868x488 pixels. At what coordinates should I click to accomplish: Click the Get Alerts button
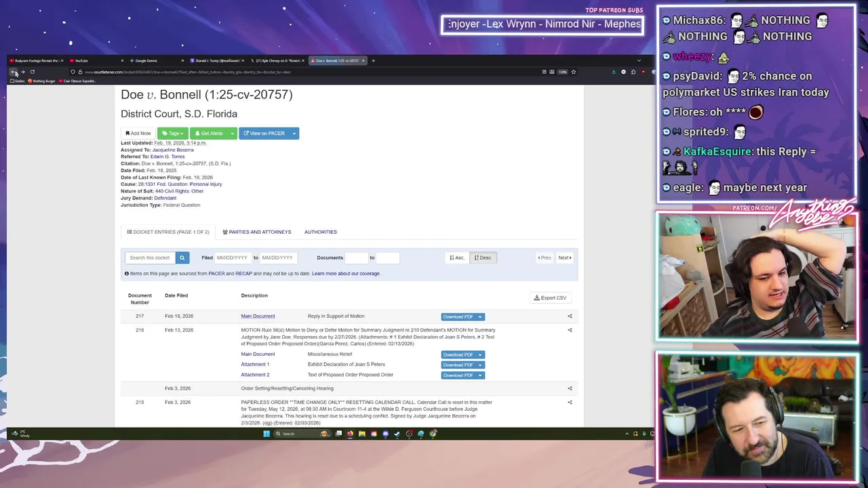[209, 134]
